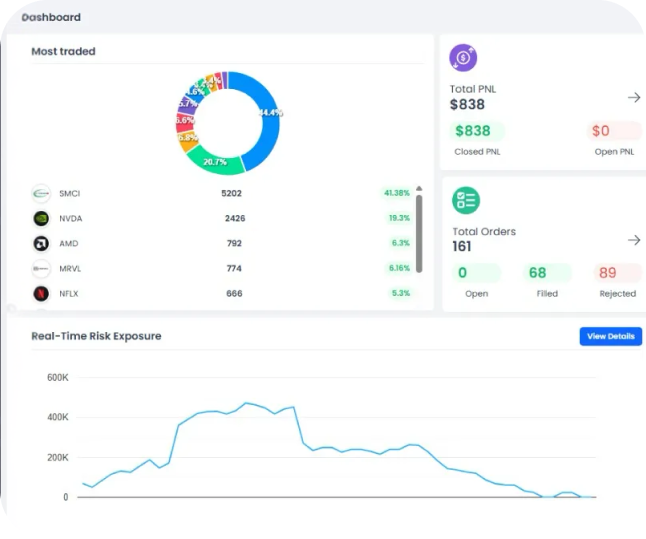Click the AMD stock logo icon

click(41, 243)
